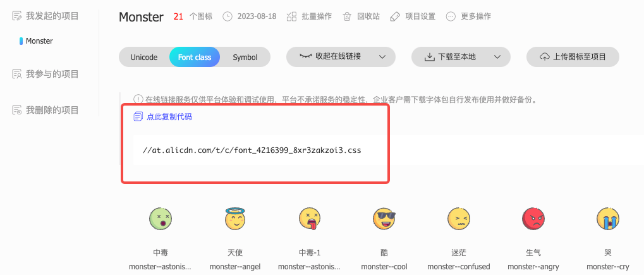Viewport: 644px width, 275px height.
Task: Click the clock icon next to 2023-08-18
Action: tap(227, 16)
